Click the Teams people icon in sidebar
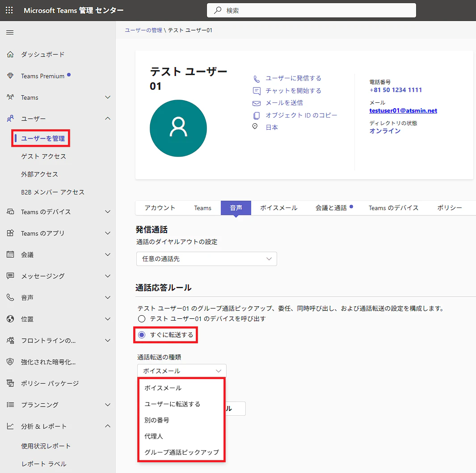 click(x=10, y=97)
